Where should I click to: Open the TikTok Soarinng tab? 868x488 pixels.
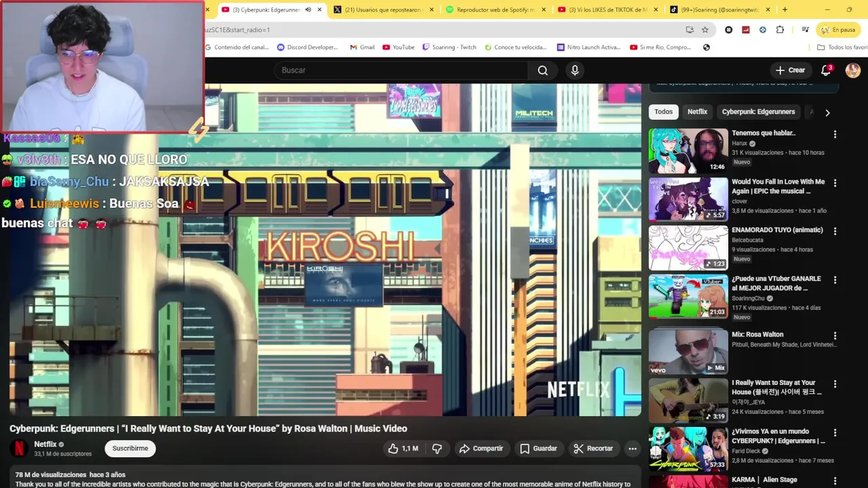click(x=719, y=9)
